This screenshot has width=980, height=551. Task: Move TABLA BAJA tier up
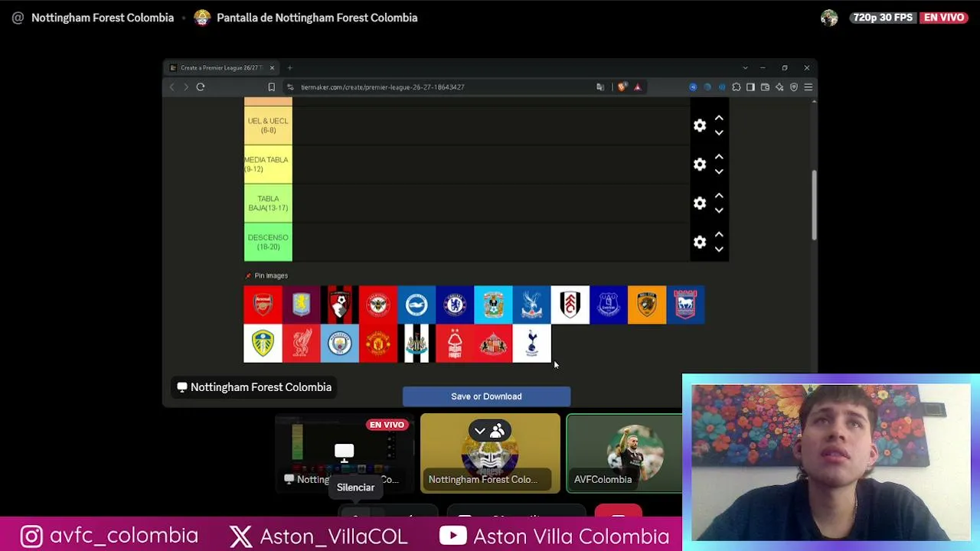click(719, 195)
